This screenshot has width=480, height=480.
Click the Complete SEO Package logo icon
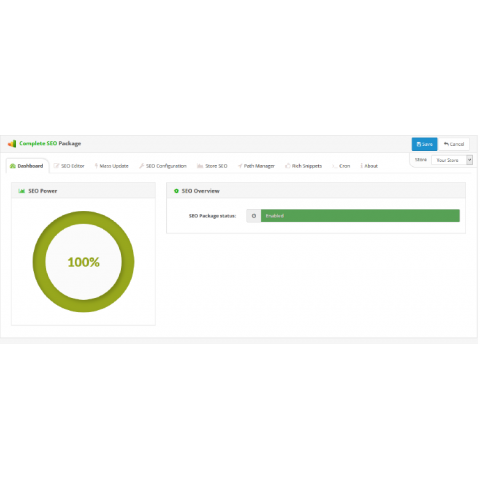[x=12, y=144]
